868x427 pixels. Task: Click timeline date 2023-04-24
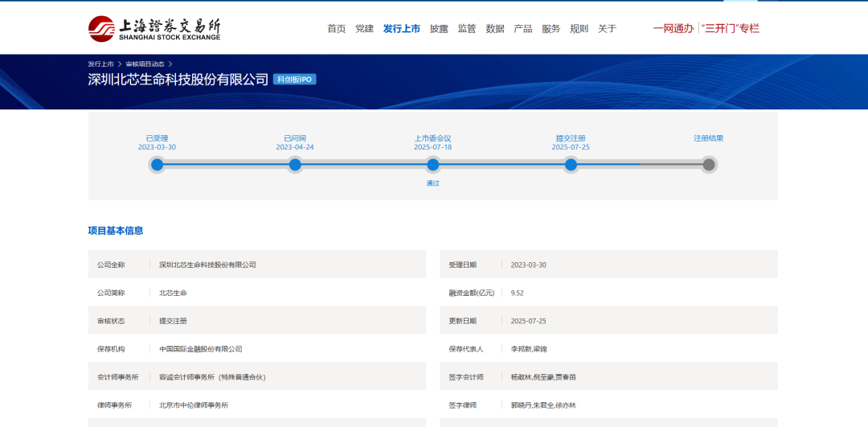click(295, 147)
